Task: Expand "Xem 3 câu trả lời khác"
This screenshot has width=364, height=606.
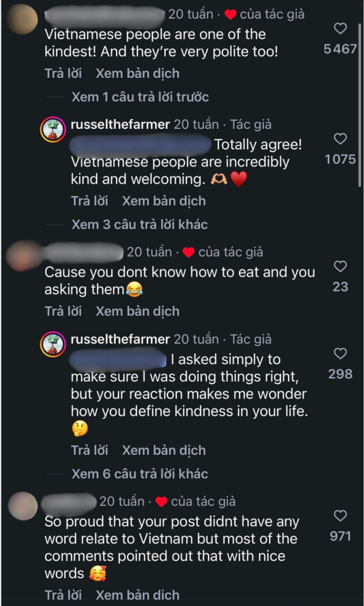Action: [140, 224]
